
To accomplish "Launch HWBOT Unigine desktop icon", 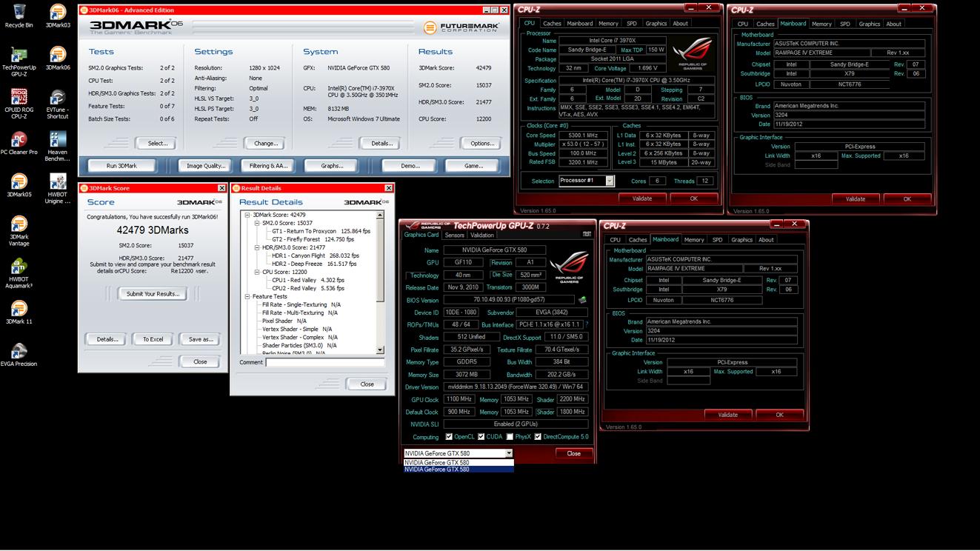I will [58, 188].
